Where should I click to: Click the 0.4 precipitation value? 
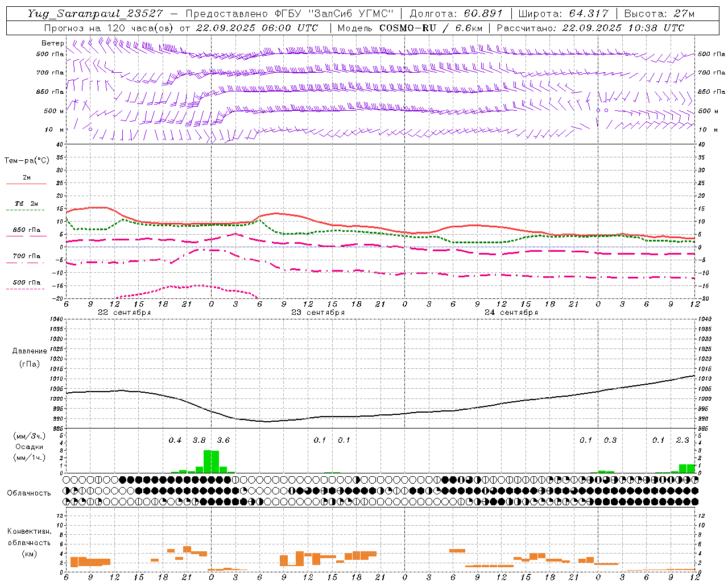[x=175, y=440]
